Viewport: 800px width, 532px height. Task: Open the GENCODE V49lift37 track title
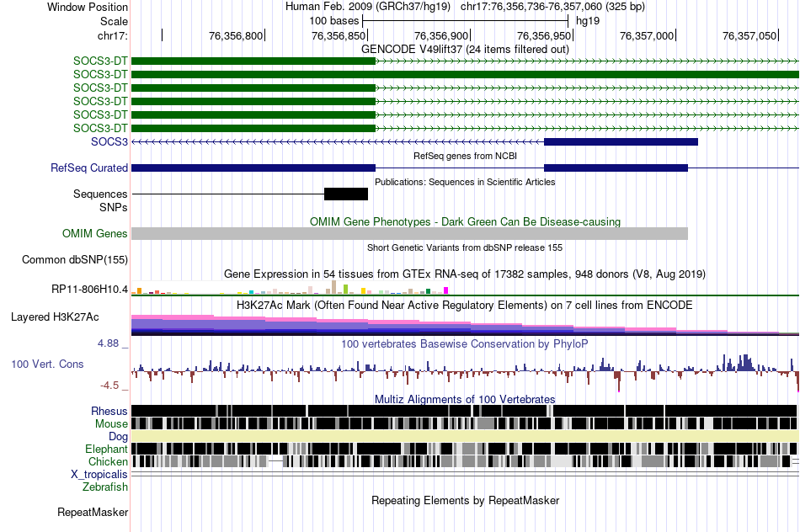465,50
